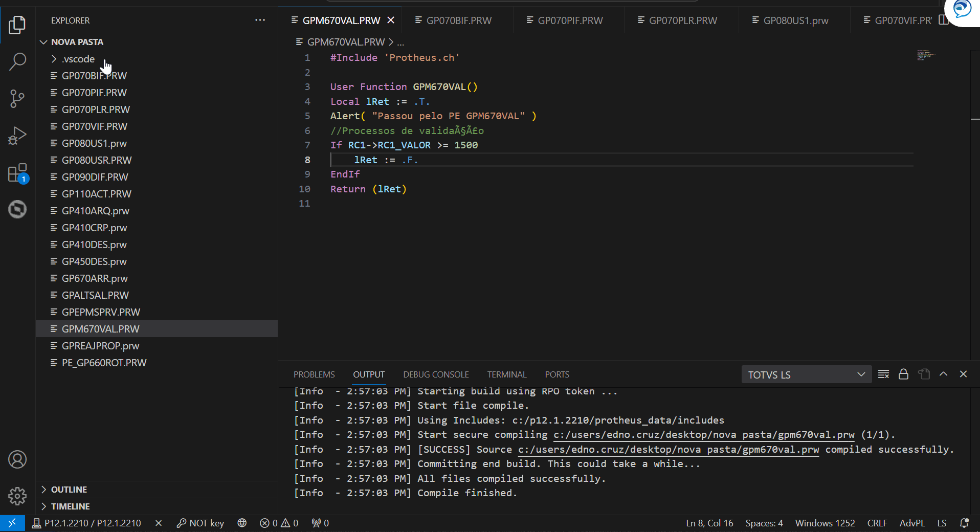Open the TOTVS view in activity bar

coord(17,209)
